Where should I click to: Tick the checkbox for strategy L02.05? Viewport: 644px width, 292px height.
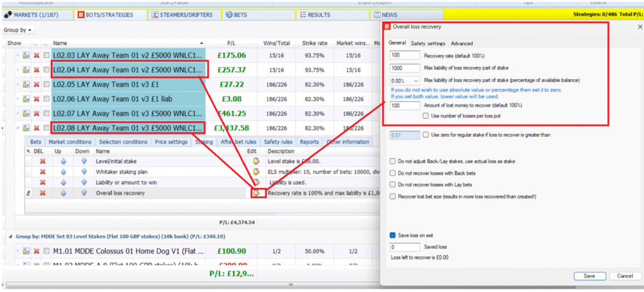[47, 85]
